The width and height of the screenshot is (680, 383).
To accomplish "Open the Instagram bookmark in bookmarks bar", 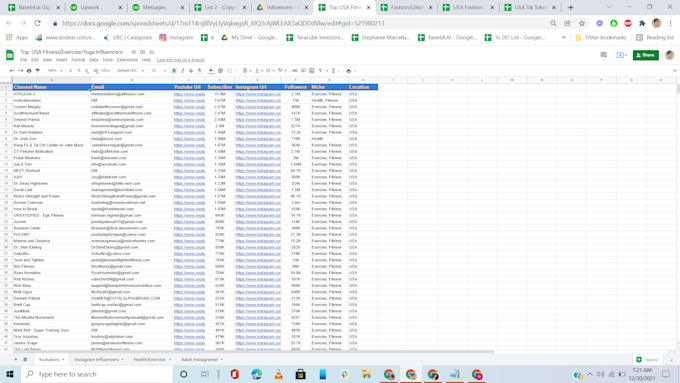I will tap(176, 38).
